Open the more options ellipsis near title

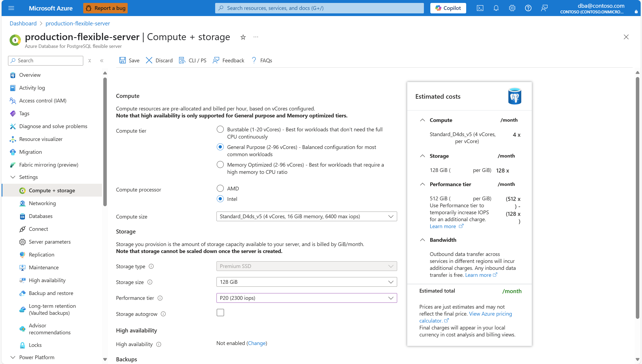(x=256, y=37)
